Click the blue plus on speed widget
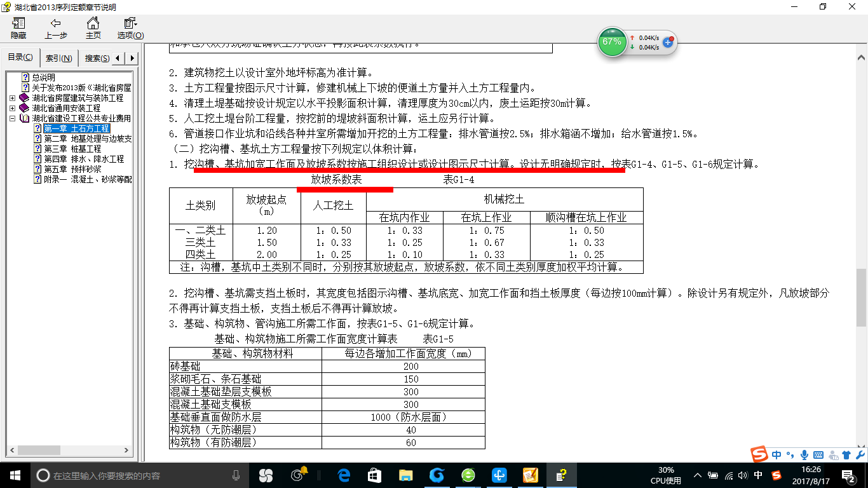This screenshot has height=488, width=868. [x=668, y=43]
